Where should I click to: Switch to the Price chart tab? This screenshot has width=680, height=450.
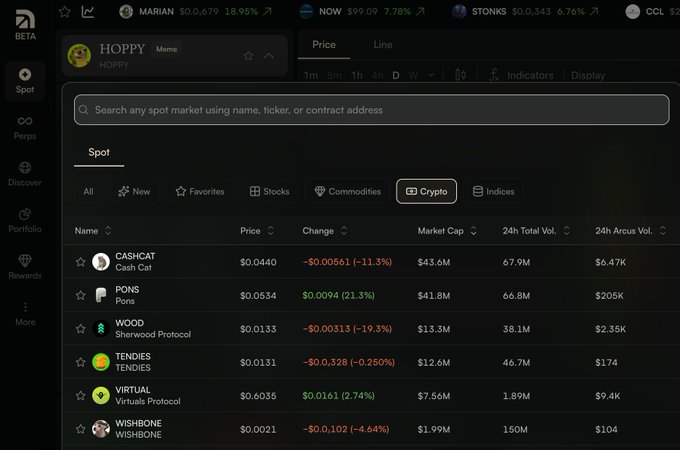pyautogui.click(x=324, y=45)
